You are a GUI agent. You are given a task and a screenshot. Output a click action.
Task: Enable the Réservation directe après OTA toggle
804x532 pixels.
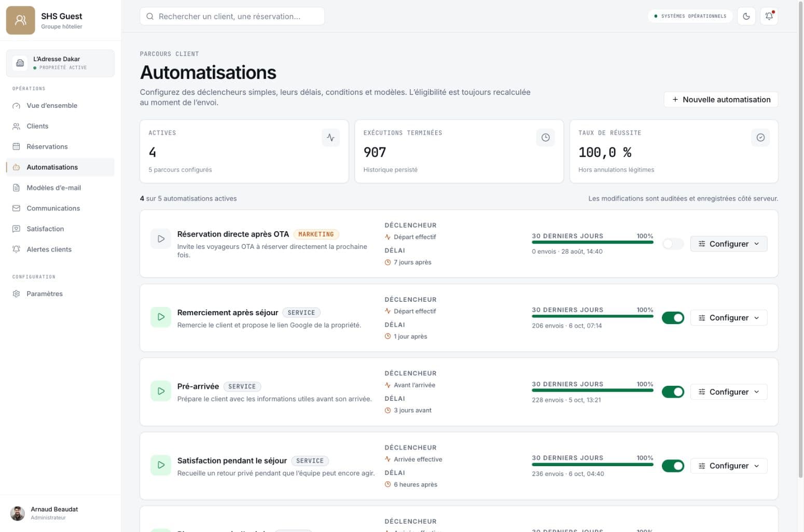pos(673,244)
